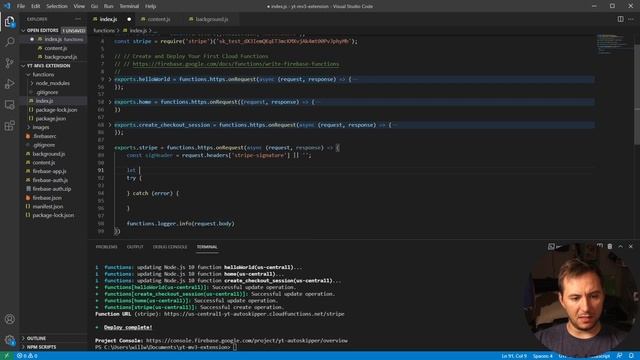Switch to the Debug Console tab
This screenshot has width=640, height=360.
170,247
